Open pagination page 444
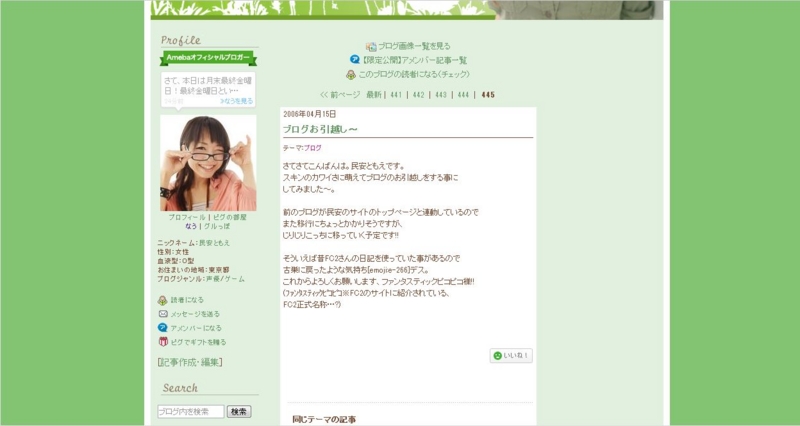800x426 pixels. tap(463, 95)
